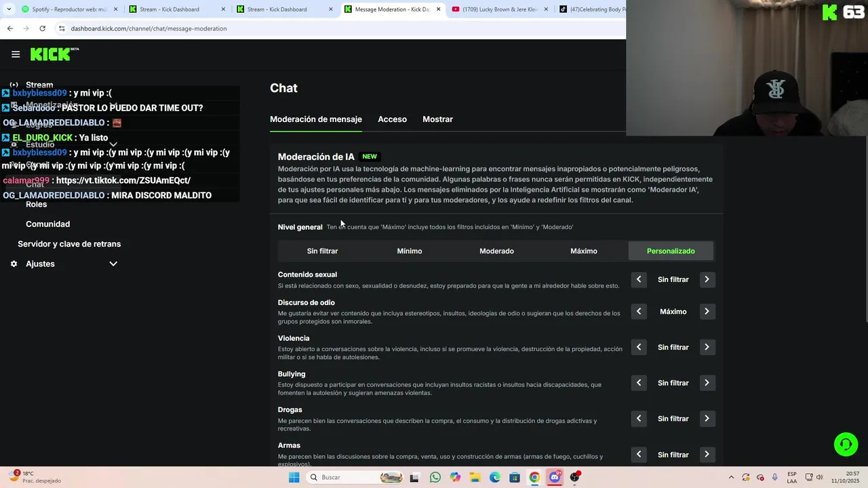Click the ESP LAA language indicator
Image resolution: width=868 pixels, height=488 pixels.
pos(792,477)
